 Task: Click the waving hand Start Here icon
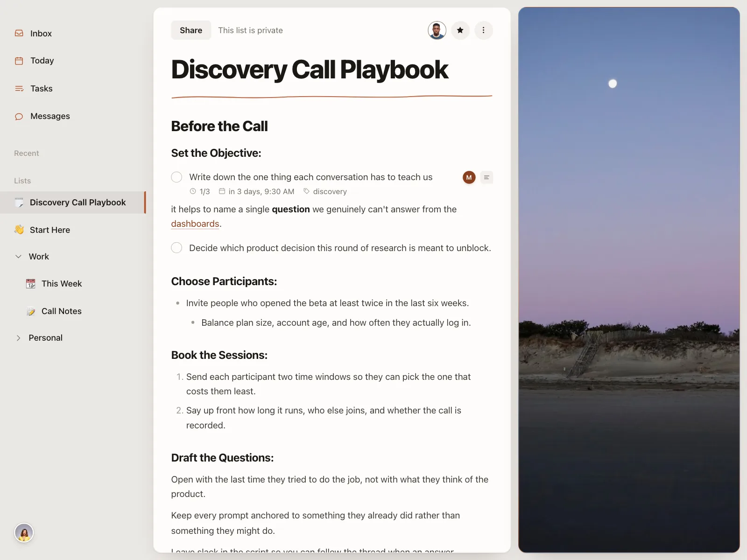tap(19, 230)
